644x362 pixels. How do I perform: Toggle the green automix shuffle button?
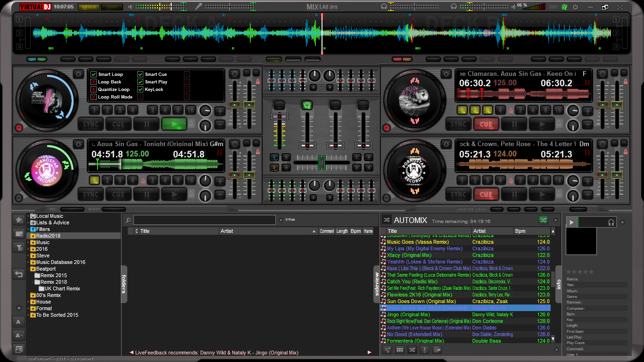tap(544, 220)
